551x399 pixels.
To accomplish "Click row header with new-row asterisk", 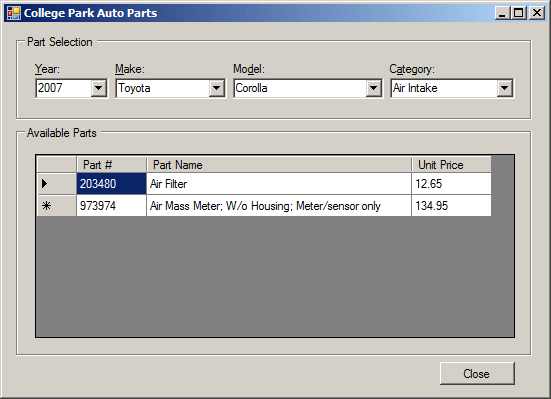I will click(57, 206).
